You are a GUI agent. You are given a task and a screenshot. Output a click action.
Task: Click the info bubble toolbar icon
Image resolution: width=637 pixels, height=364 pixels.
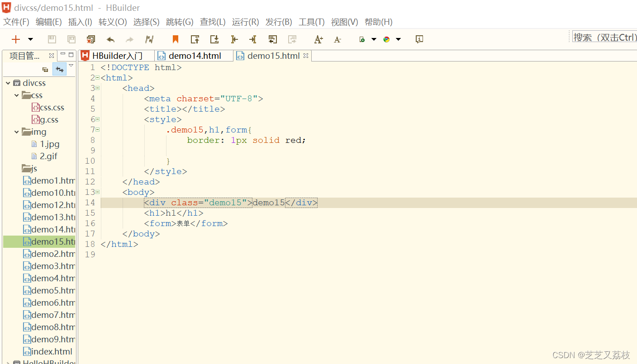click(x=419, y=39)
